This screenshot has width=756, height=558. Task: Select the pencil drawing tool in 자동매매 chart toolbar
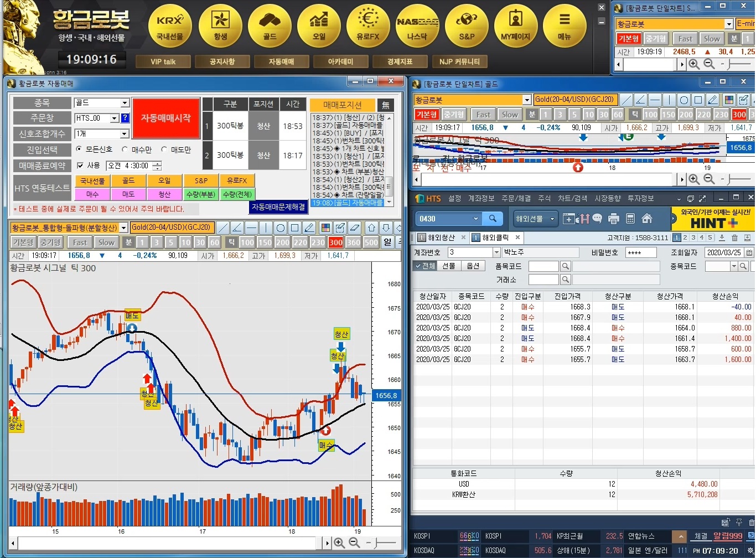tap(309, 228)
